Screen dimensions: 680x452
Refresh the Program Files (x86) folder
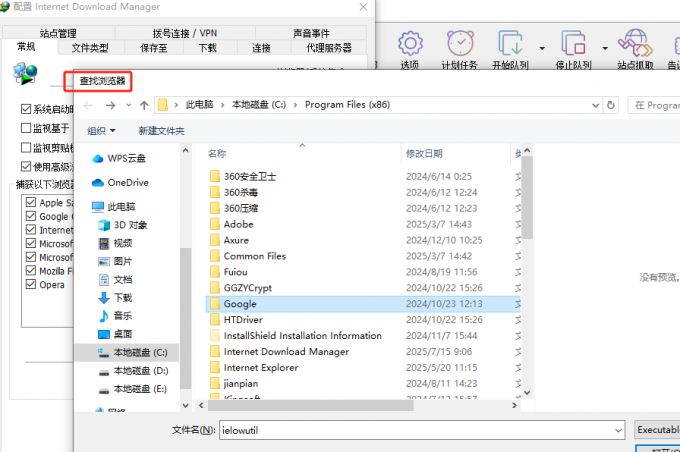tap(611, 105)
